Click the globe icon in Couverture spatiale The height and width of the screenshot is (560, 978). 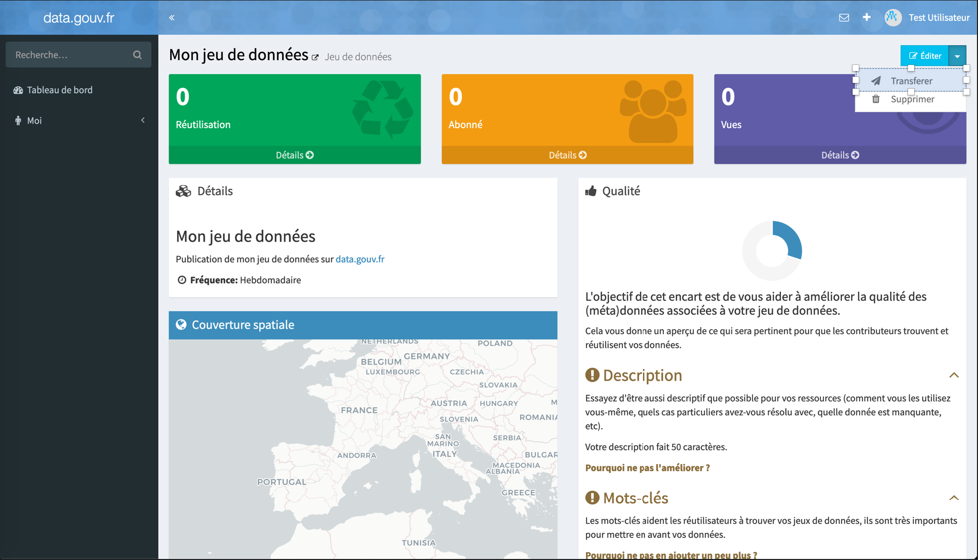pos(181,325)
